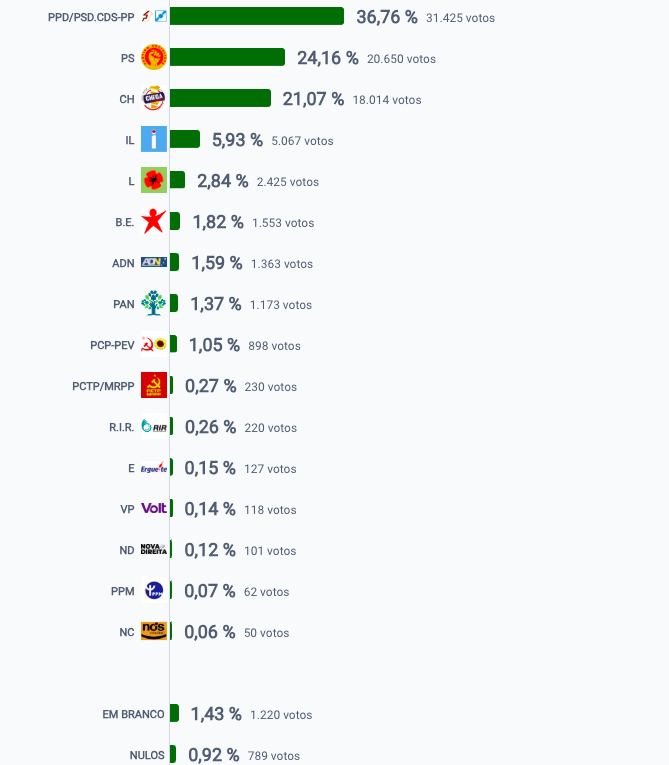
Task: Click the Nós Cidadãos orange logo
Action: coord(154,631)
